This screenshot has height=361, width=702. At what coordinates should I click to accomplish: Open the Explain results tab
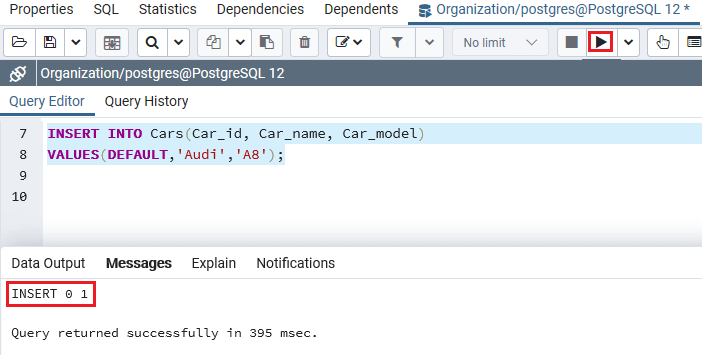point(214,263)
